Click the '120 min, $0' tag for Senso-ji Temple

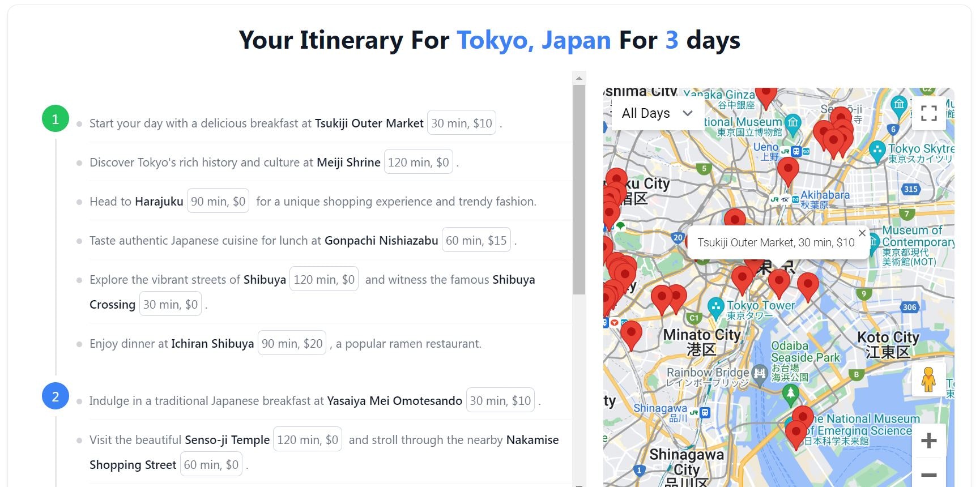point(308,439)
